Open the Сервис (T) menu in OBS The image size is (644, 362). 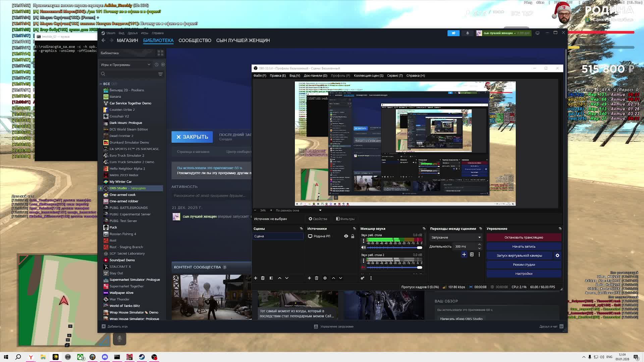point(395,76)
